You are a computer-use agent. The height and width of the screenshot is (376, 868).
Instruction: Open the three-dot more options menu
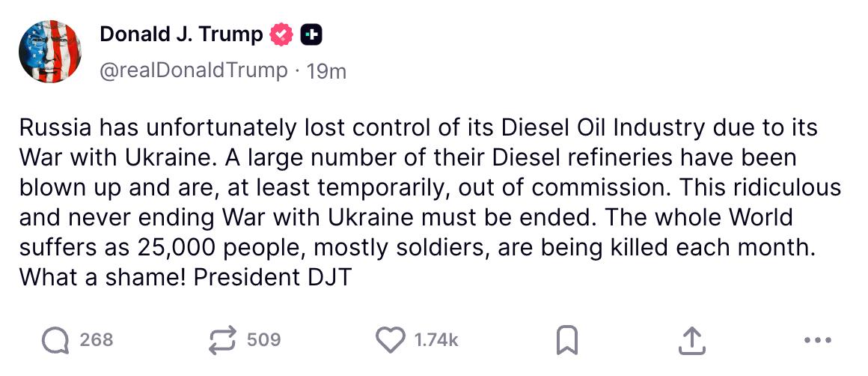tap(818, 340)
